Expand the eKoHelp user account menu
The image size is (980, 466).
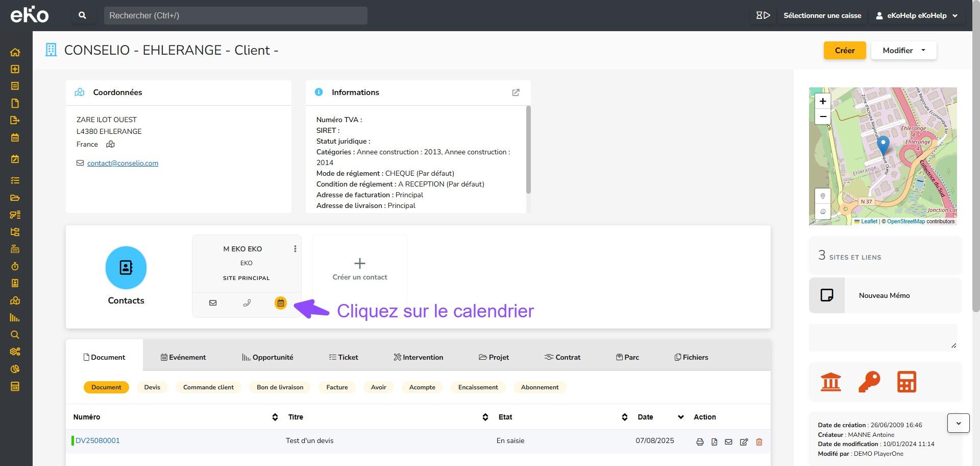(917, 16)
